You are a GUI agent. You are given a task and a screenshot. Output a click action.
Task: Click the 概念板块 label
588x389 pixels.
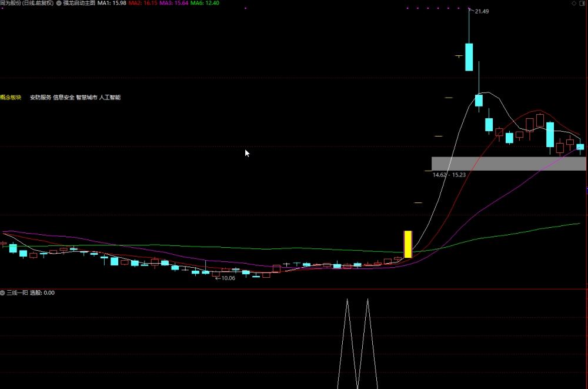pyautogui.click(x=11, y=97)
